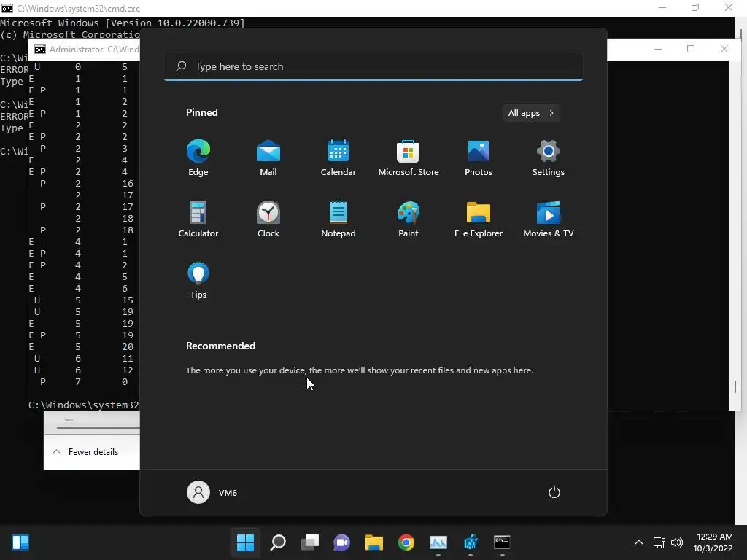Click the cmd.exe window title bar icon
The height and width of the screenshot is (560, 747).
pos(7,8)
